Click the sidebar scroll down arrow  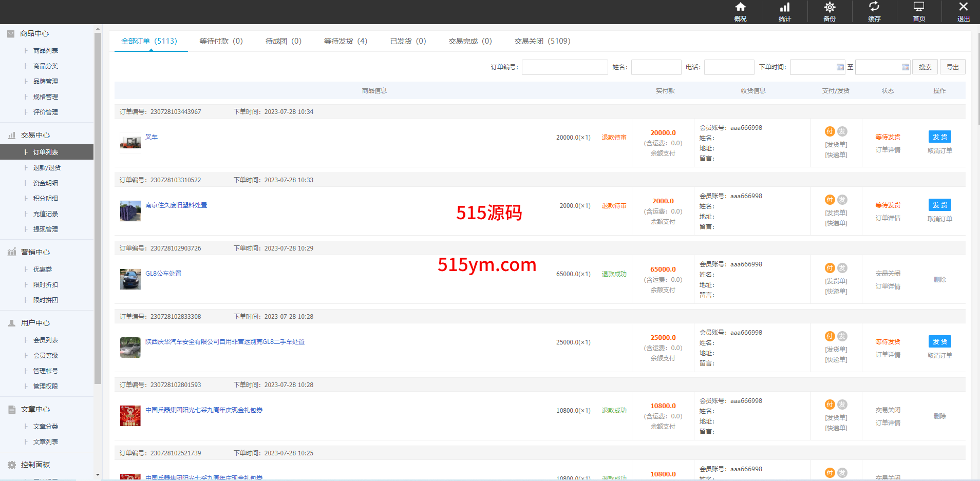[98, 475]
